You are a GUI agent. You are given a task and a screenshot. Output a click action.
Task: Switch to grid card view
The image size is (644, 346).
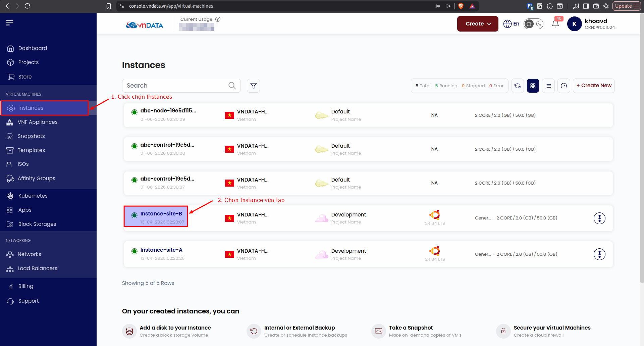533,86
